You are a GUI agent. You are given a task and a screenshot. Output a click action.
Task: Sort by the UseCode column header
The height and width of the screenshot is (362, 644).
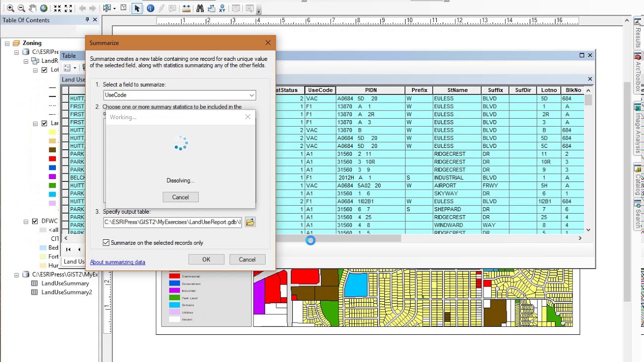tap(320, 90)
